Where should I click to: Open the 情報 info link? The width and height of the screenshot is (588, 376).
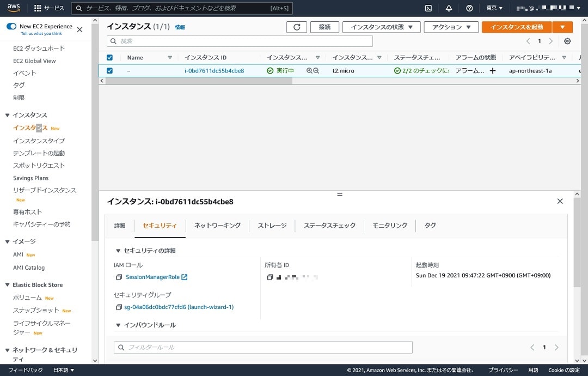click(180, 27)
